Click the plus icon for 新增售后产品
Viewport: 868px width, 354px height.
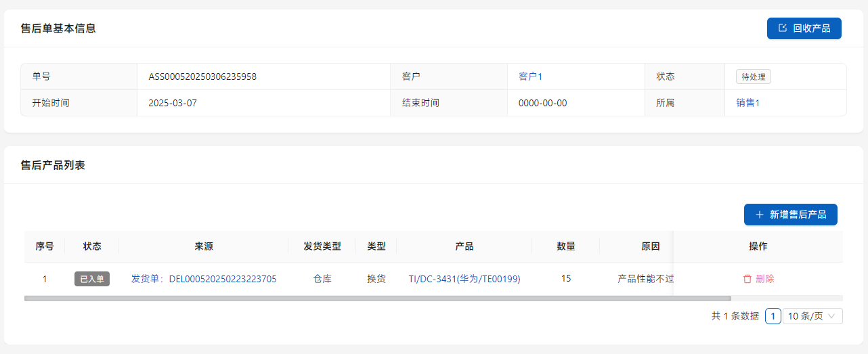tap(759, 215)
